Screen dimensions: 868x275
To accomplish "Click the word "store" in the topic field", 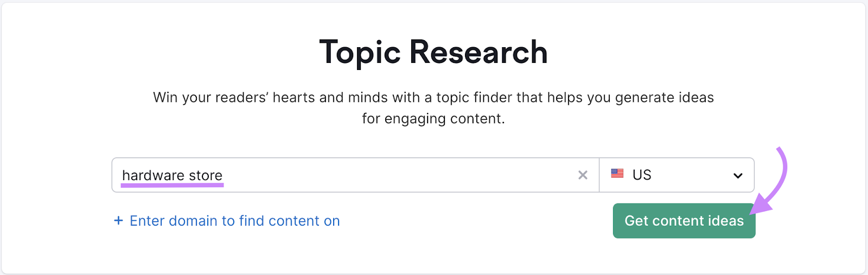I will tap(206, 175).
